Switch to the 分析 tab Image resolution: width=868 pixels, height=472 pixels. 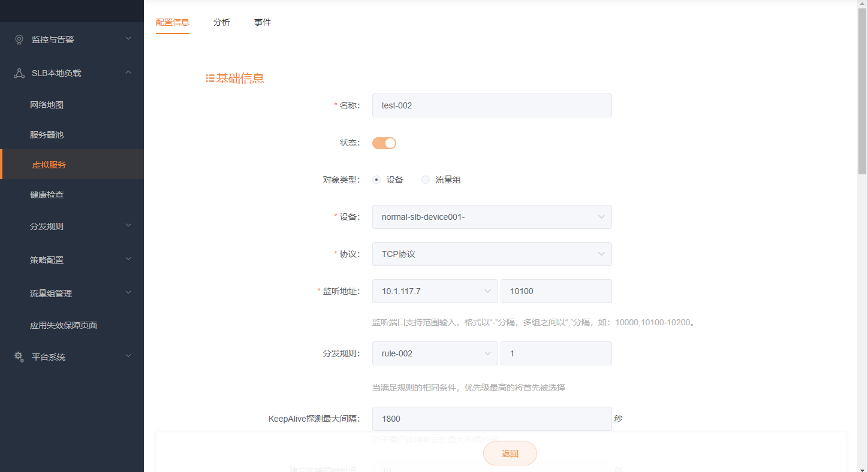click(221, 22)
